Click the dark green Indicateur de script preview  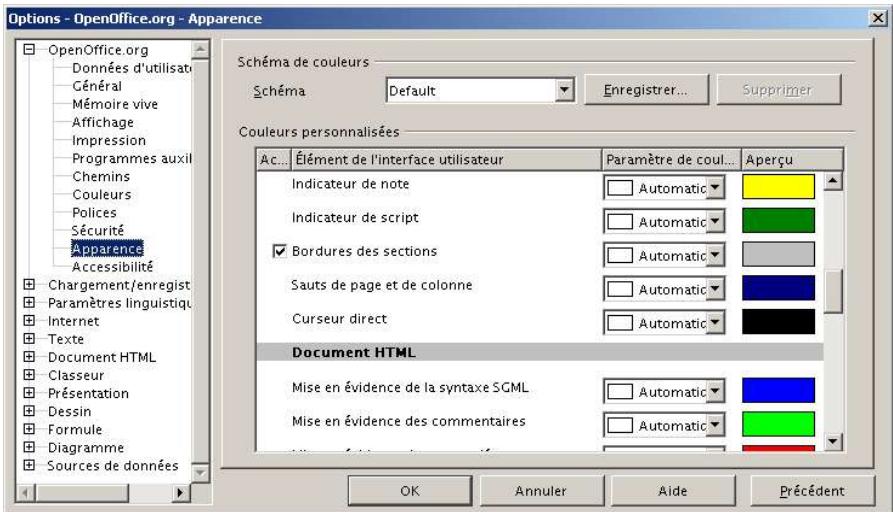(778, 220)
